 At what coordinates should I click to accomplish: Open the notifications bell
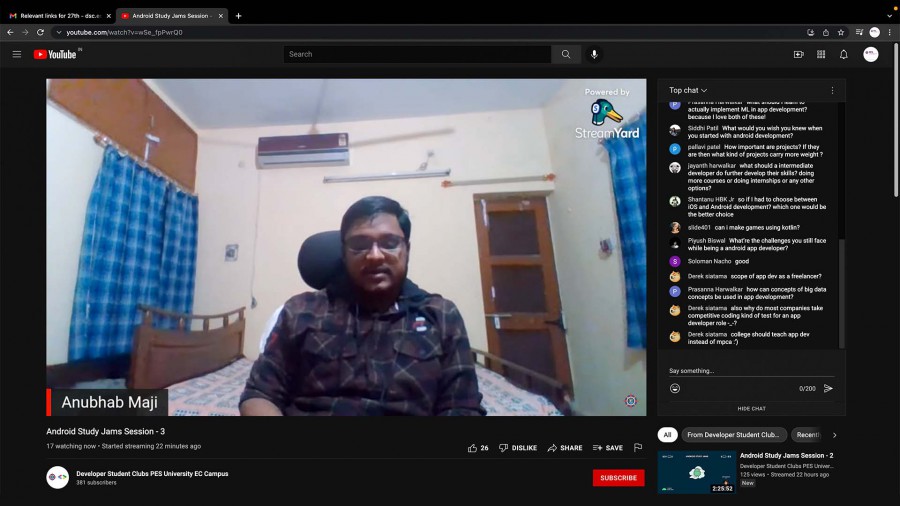[843, 54]
